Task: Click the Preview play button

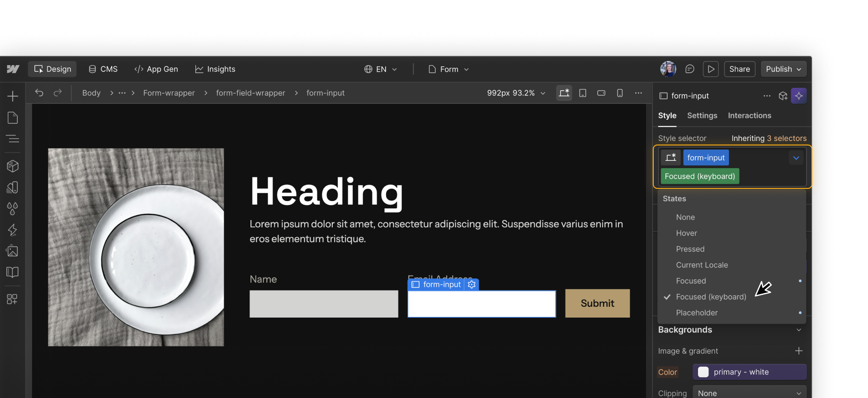Action: (x=711, y=69)
